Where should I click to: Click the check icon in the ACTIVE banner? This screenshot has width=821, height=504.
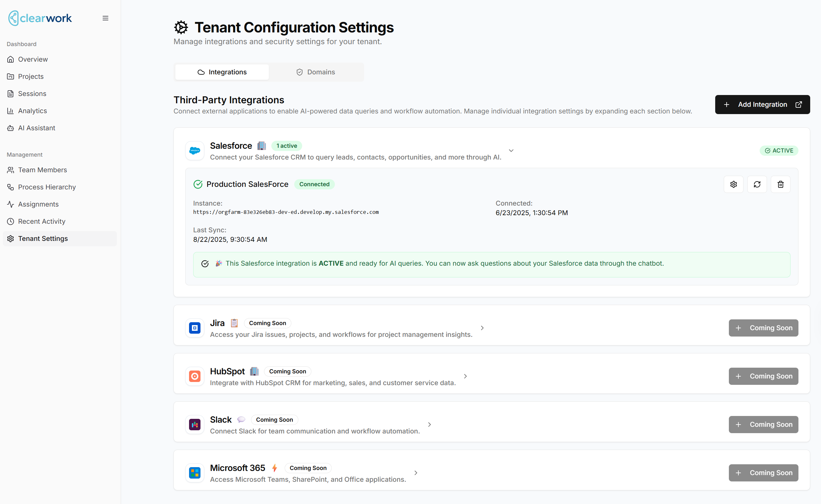(205, 264)
